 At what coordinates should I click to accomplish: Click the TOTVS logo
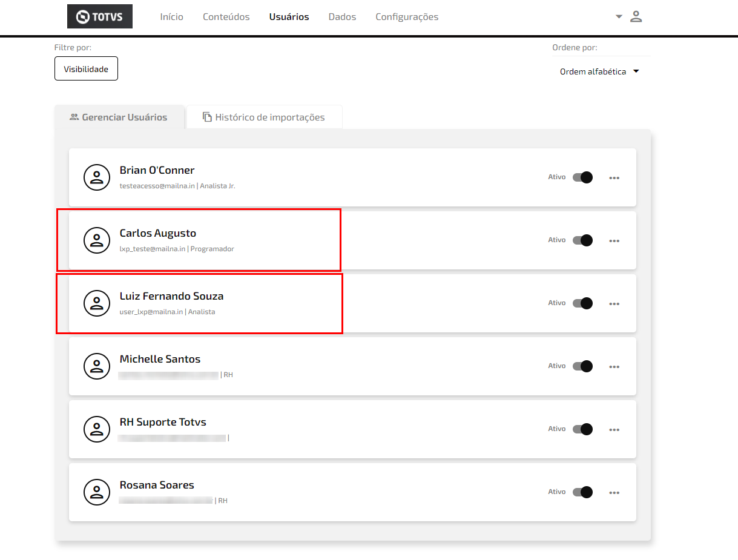coord(100,16)
